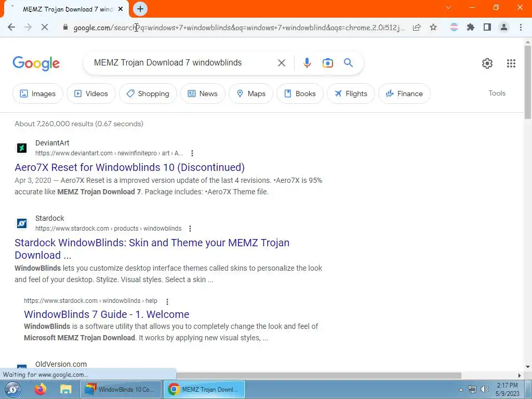Click the Stardock favicon
The width and height of the screenshot is (532, 399).
22,223
